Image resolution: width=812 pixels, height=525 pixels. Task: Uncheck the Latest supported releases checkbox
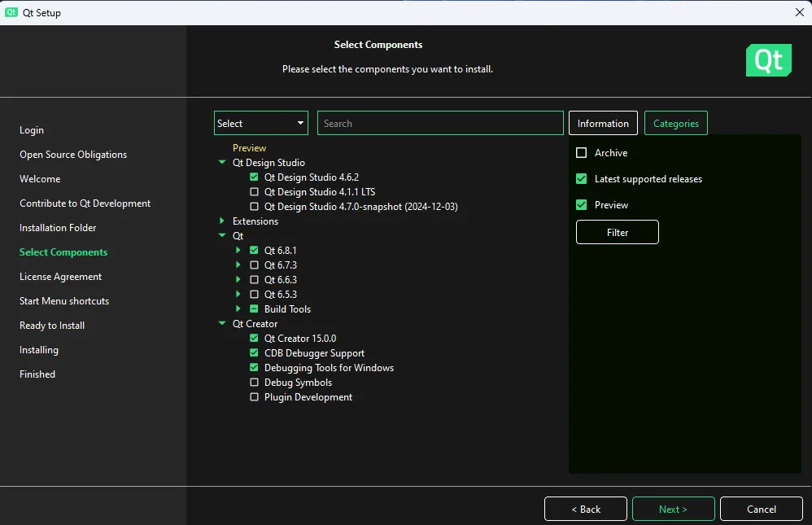(582, 179)
